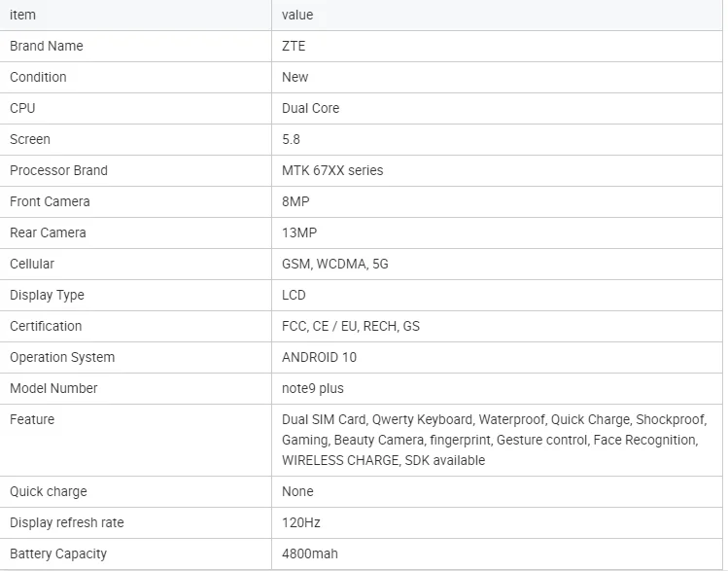
Task: Select 'FCC, CE / EU, RECH, GS' value
Action: click(351, 326)
